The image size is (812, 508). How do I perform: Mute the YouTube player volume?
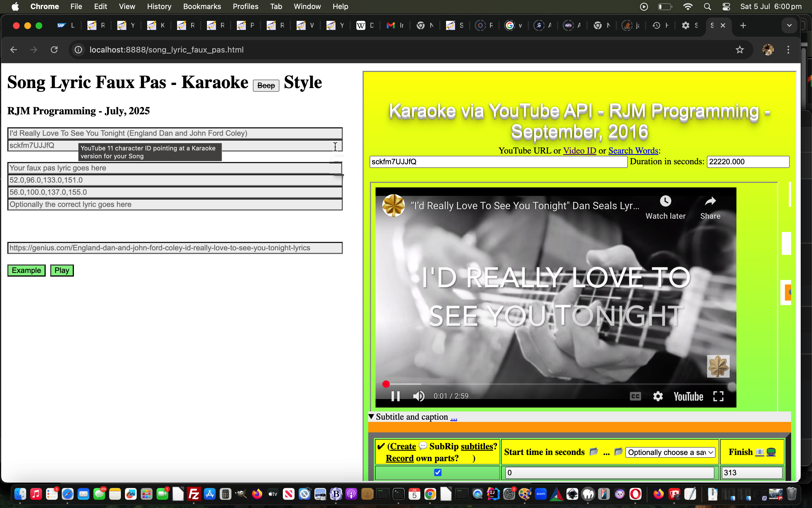point(418,396)
